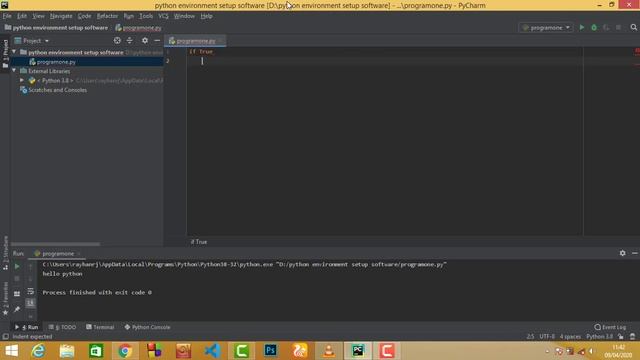Open File Explorer from the taskbar
The height and width of the screenshot is (360, 640).
pos(67,351)
